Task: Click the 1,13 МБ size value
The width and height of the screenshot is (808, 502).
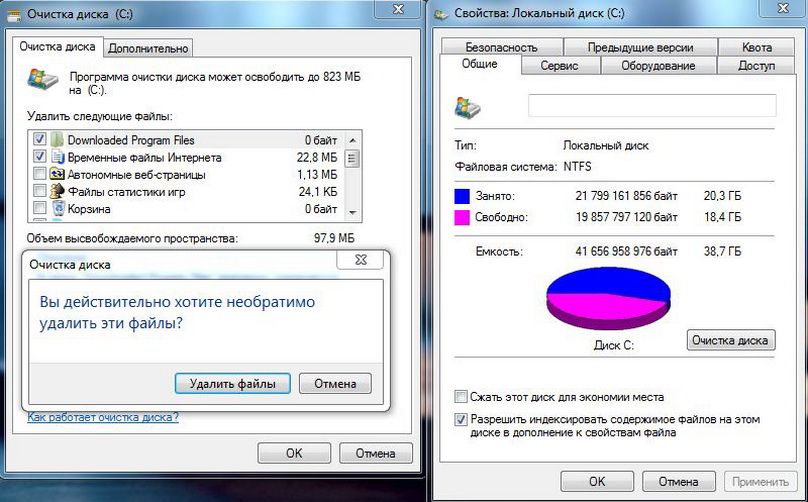Action: click(x=317, y=175)
